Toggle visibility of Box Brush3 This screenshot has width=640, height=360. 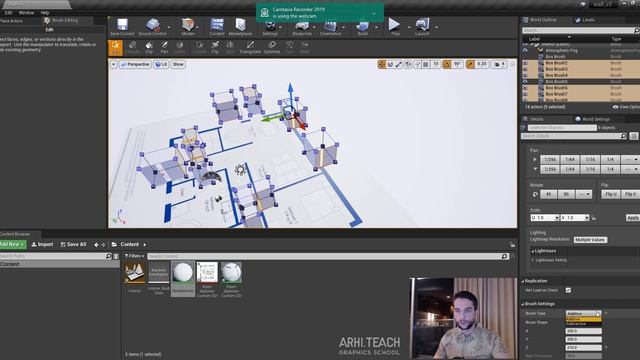point(525,69)
